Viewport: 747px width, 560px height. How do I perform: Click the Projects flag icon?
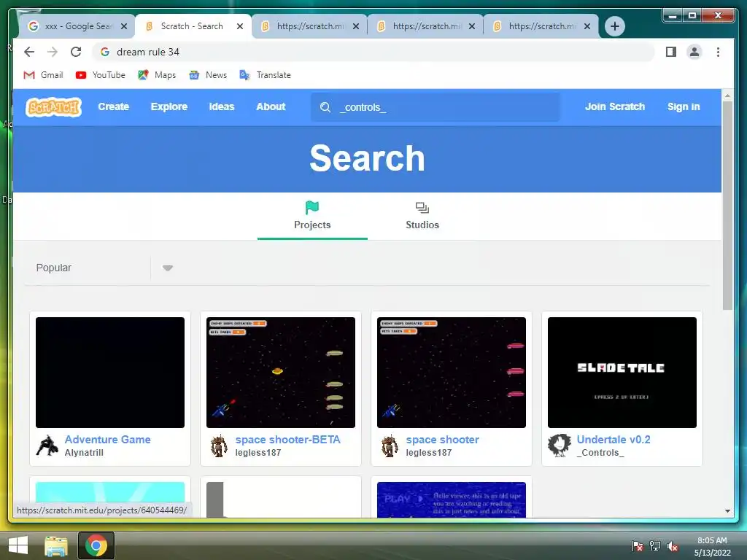pyautogui.click(x=312, y=208)
